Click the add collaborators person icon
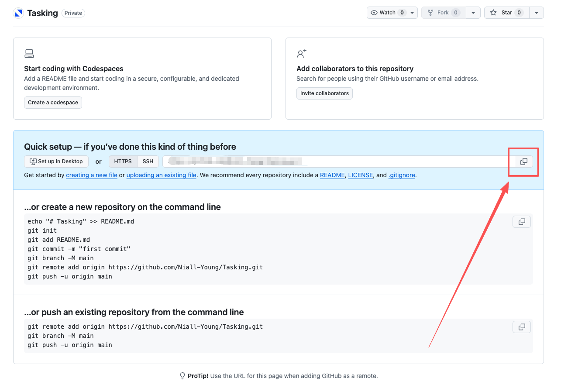This screenshot has width=561, height=392. 302,54
